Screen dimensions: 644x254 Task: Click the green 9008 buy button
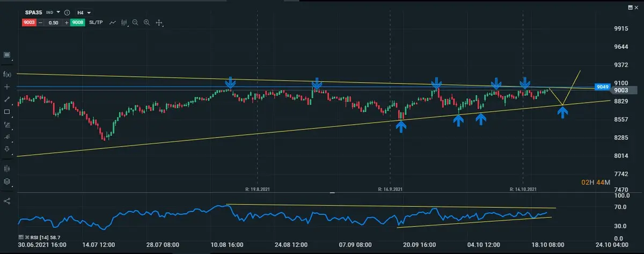(x=77, y=23)
